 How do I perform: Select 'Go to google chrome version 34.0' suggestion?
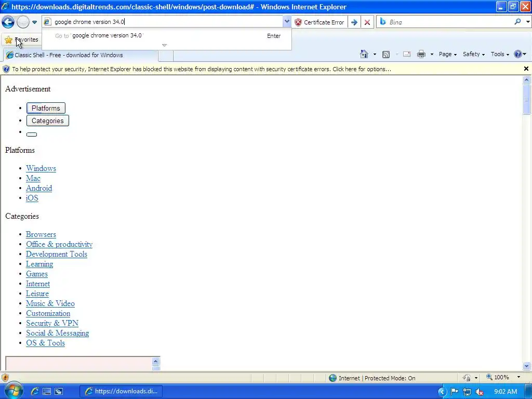click(x=166, y=36)
